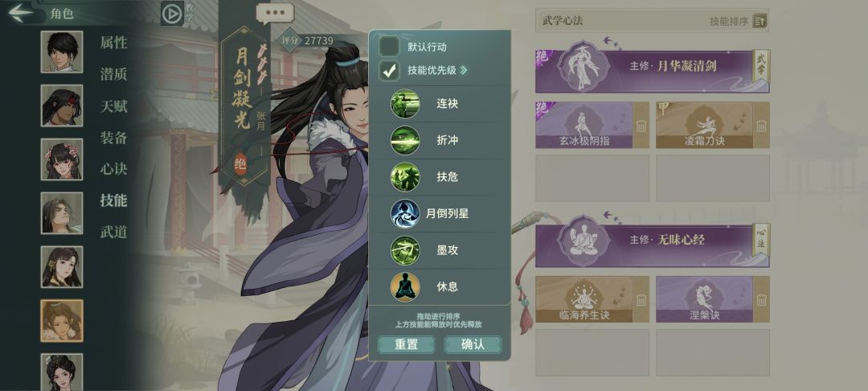Enable the 默认行动 checkbox

coord(389,47)
